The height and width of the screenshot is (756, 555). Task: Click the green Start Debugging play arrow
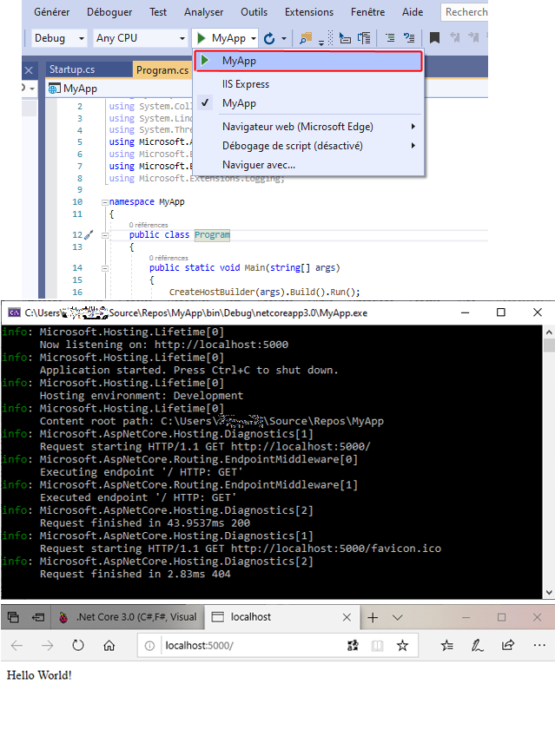pyautogui.click(x=202, y=38)
